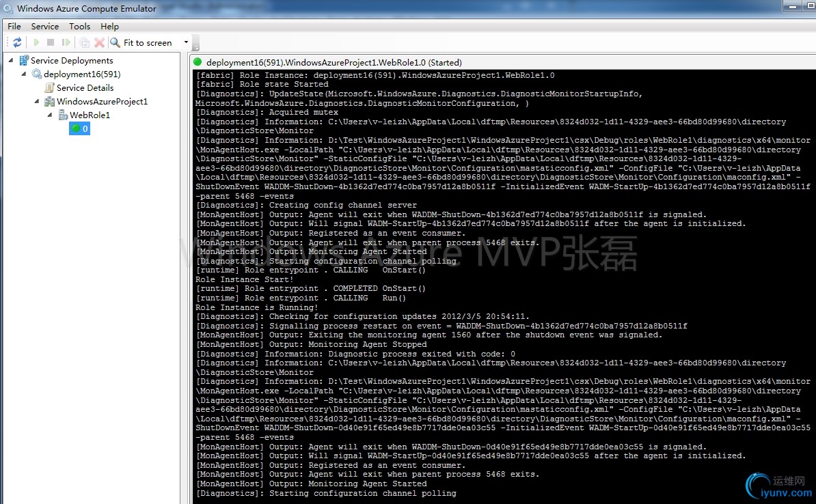This screenshot has width=816, height=504.
Task: Click the 'Signalling process restart on event' line
Action: (x=441, y=326)
